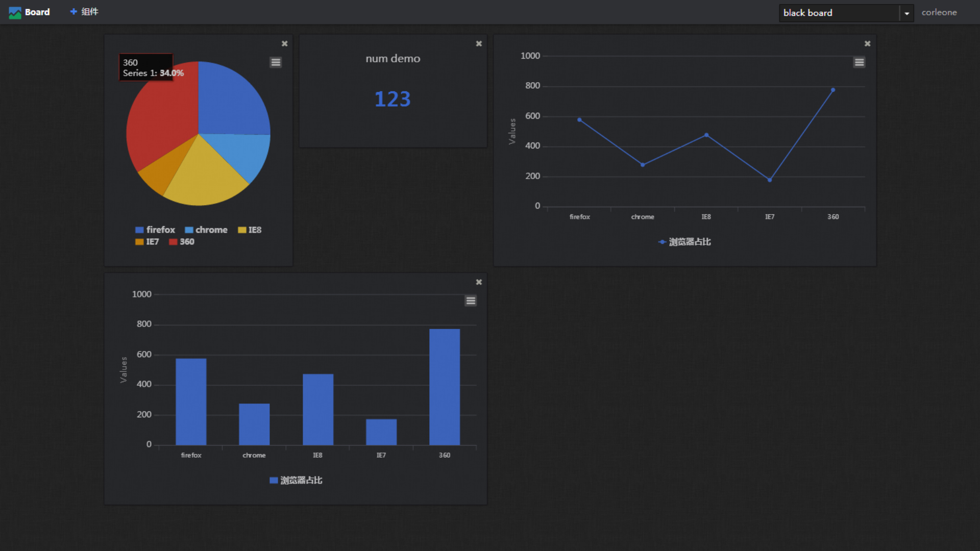Toggle the line chart series legend item
The height and width of the screenshot is (551, 980).
coord(689,242)
